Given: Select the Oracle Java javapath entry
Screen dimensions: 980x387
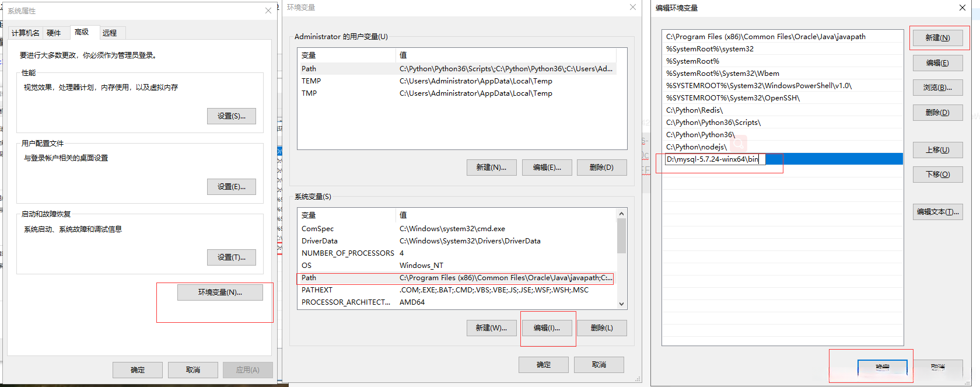Looking at the screenshot, I should 783,37.
